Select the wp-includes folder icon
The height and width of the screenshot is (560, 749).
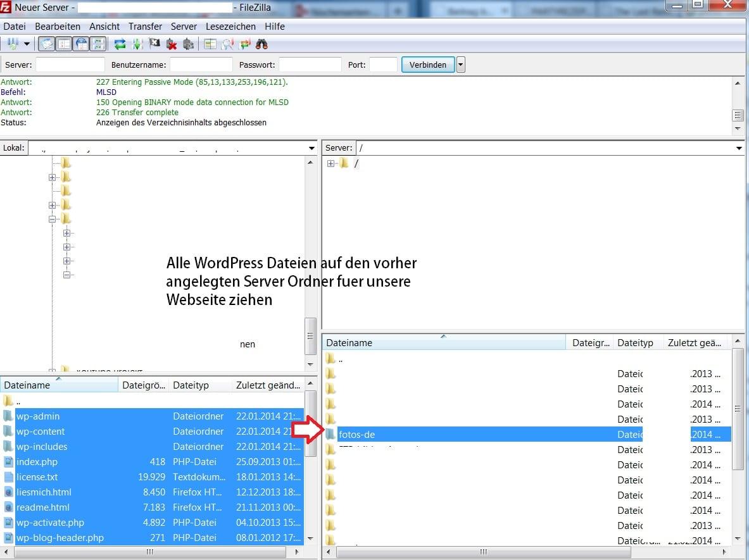point(8,446)
